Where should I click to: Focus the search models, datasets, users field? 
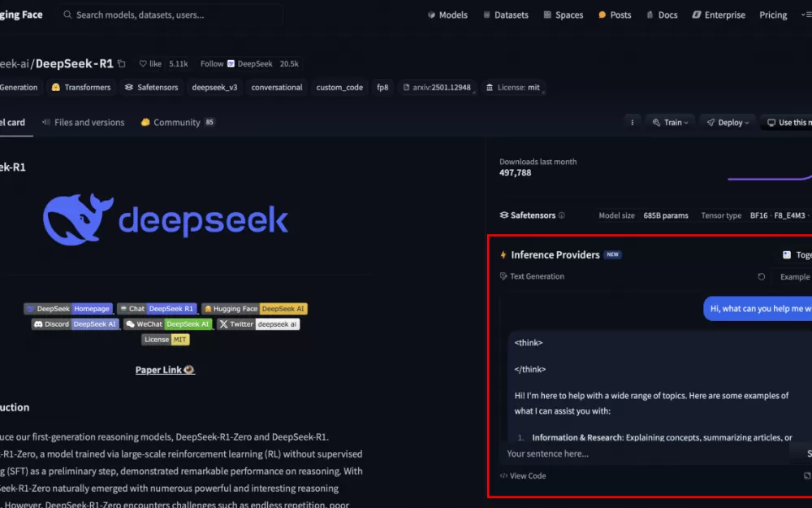point(170,15)
